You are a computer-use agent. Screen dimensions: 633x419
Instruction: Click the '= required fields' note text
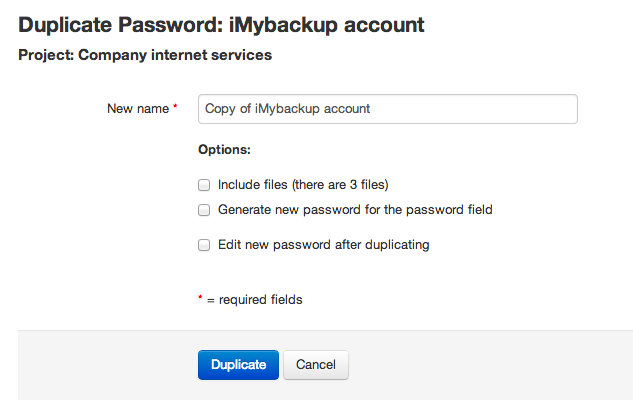click(x=255, y=300)
